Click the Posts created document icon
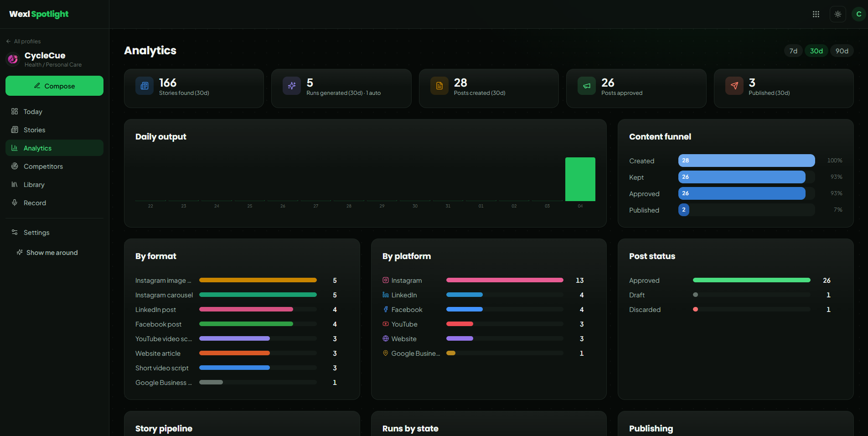868x436 pixels. point(439,86)
